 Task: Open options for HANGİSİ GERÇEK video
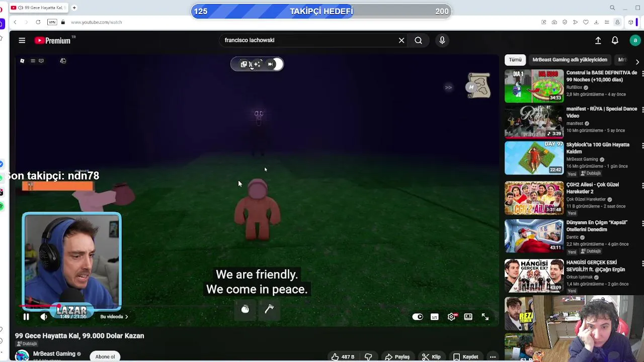(642, 263)
